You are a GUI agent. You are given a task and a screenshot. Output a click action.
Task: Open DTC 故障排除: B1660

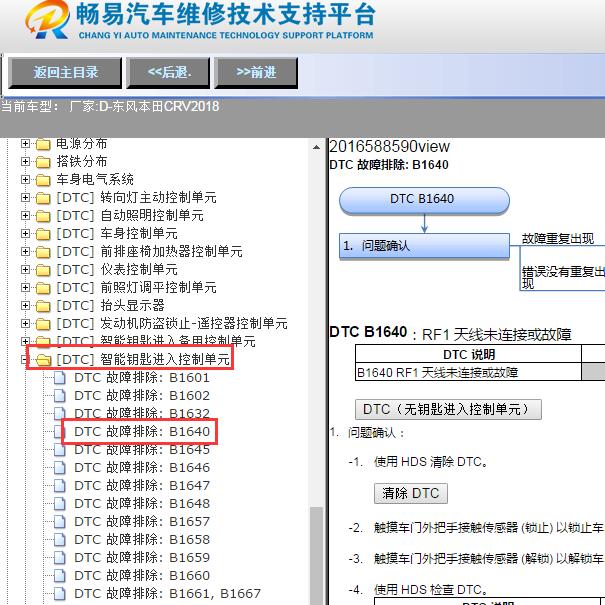point(142,576)
